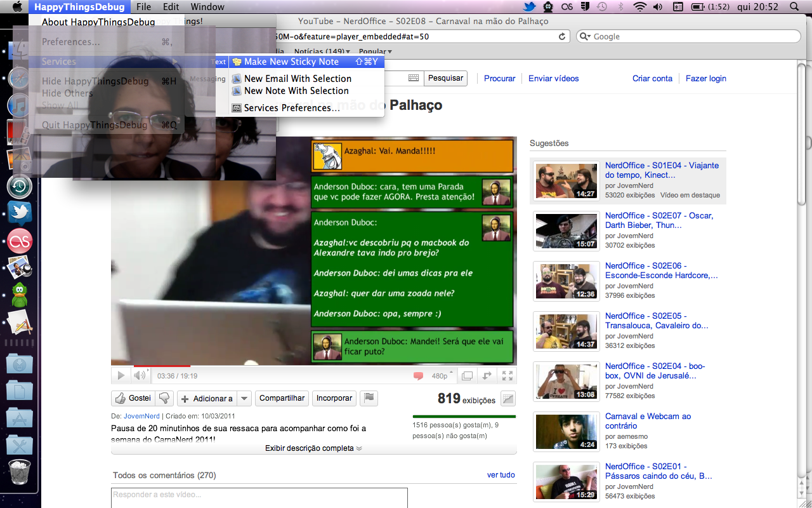This screenshot has height=508, width=812.
Task: Open the Applications folder stack in Dock
Action: pos(20,418)
